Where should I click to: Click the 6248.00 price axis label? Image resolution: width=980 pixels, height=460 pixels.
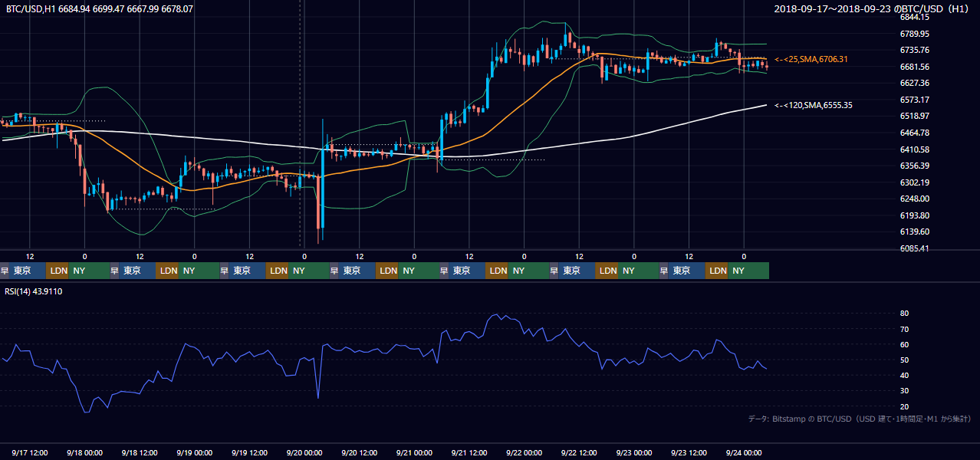pos(915,199)
